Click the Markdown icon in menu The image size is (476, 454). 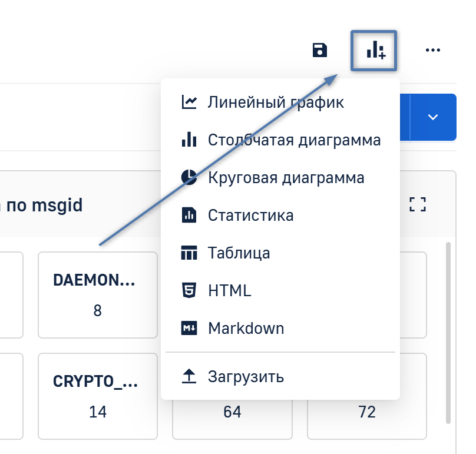tap(189, 328)
